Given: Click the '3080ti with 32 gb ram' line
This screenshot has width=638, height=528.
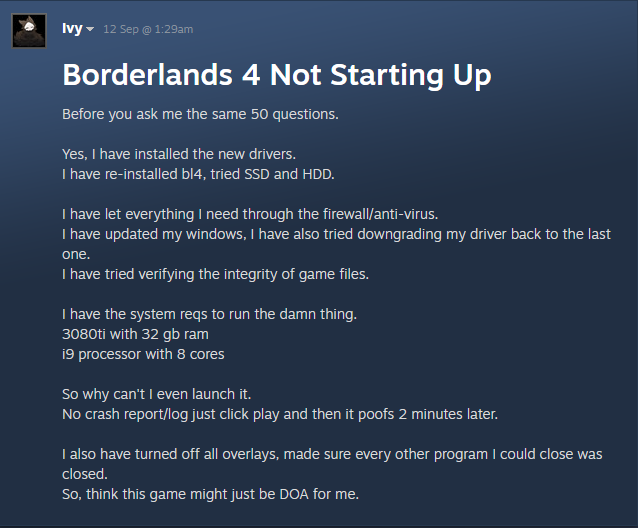Looking at the screenshot, I should click(x=135, y=334).
